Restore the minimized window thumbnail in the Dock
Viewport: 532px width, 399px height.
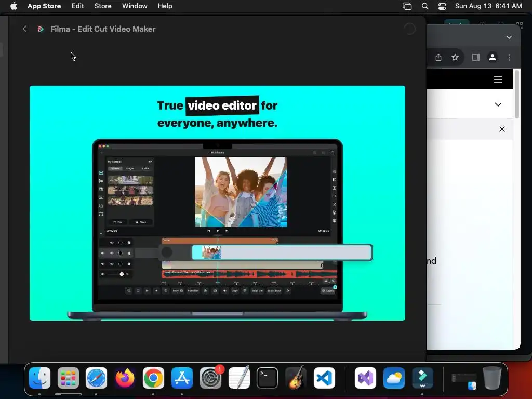click(464, 380)
